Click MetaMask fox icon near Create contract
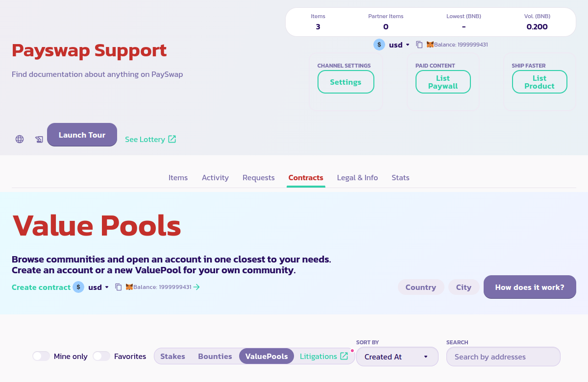 [129, 287]
